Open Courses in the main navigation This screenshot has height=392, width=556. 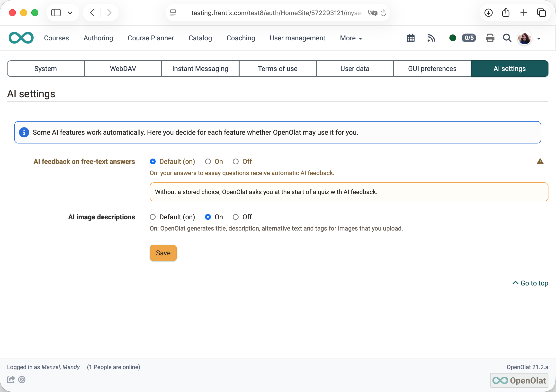(x=56, y=38)
